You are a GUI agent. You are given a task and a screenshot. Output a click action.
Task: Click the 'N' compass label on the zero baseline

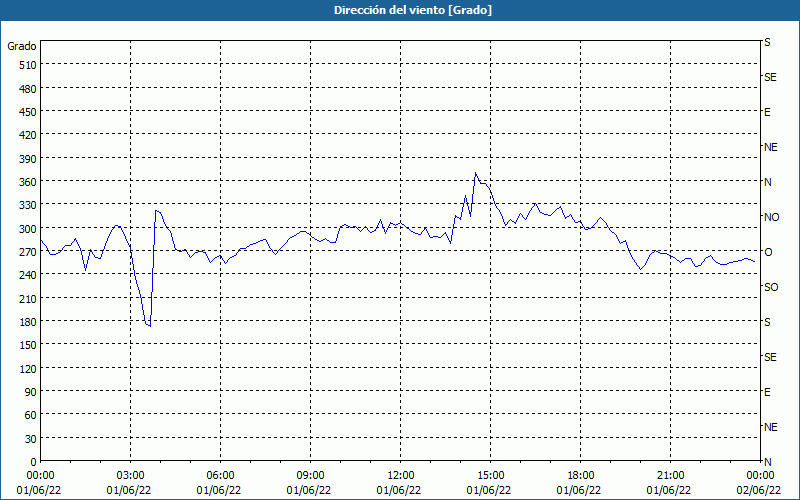767,462
